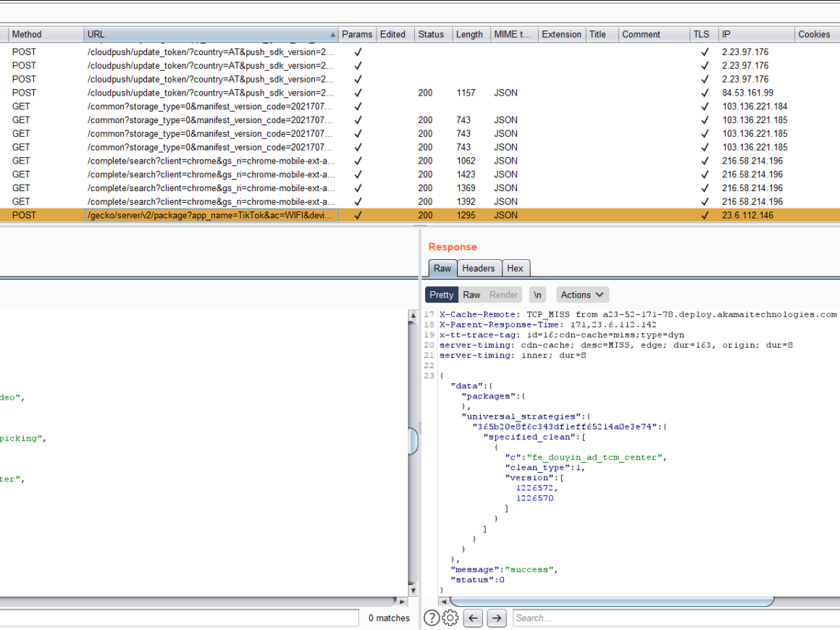Viewport: 840px width, 630px height.
Task: Click the request panel vertical scrollbar thumb
Action: (x=413, y=441)
